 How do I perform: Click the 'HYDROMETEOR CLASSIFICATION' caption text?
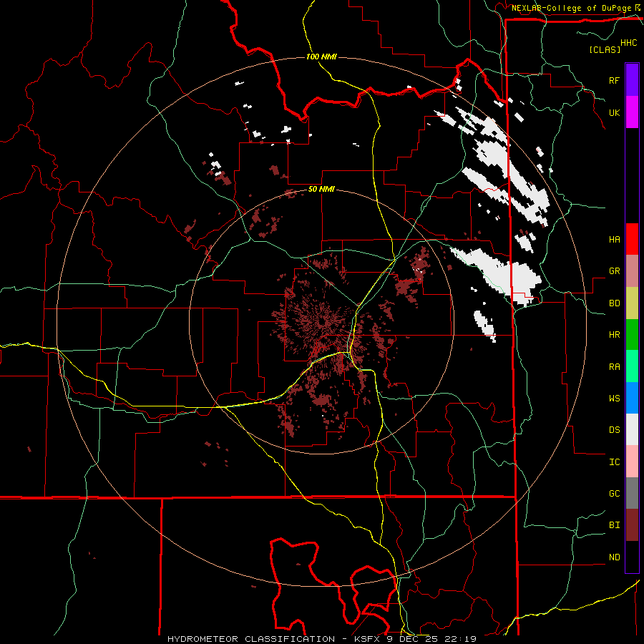coord(251,639)
